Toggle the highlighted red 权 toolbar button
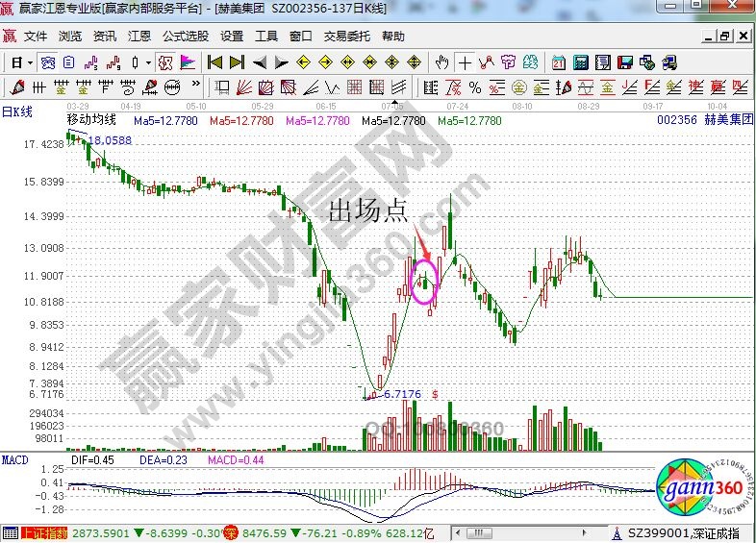Viewport: 756px width, 543px height. click(164, 62)
